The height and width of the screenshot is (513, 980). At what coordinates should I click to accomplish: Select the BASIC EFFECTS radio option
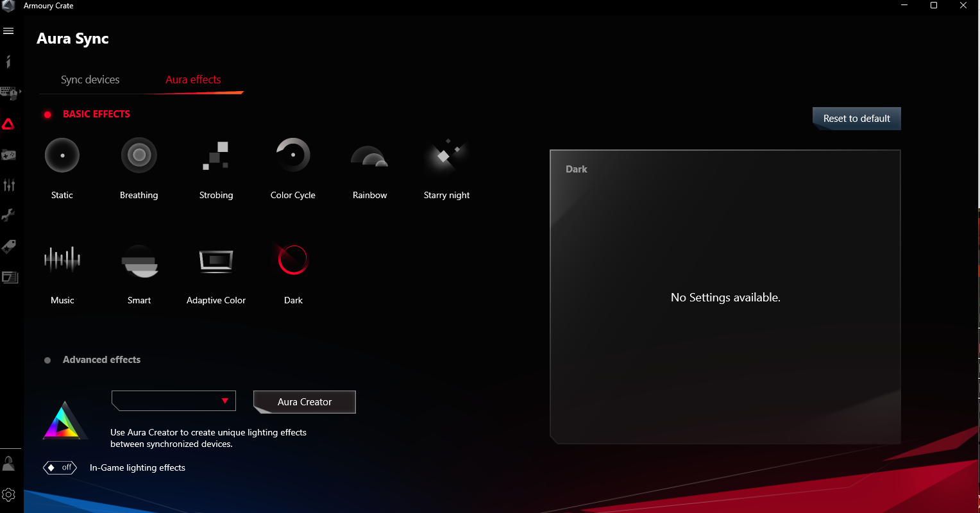47,115
